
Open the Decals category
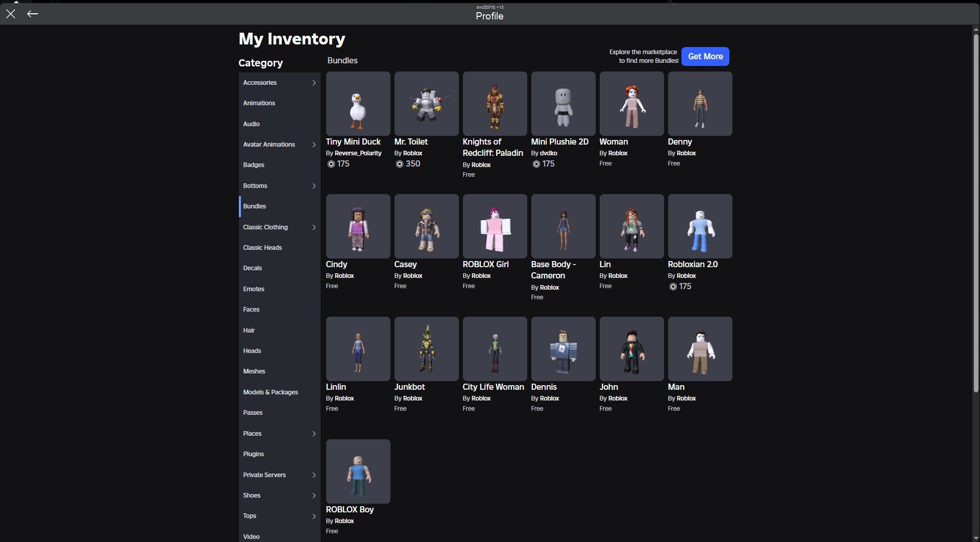pos(279,268)
